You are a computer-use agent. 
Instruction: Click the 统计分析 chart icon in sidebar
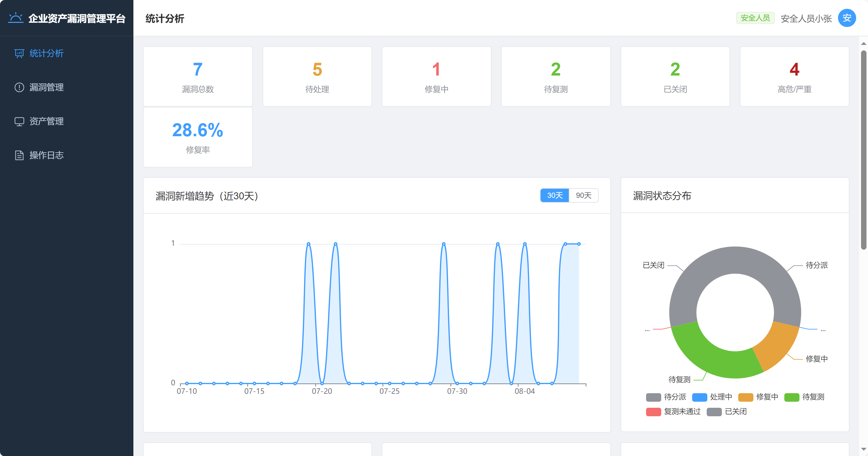click(19, 53)
